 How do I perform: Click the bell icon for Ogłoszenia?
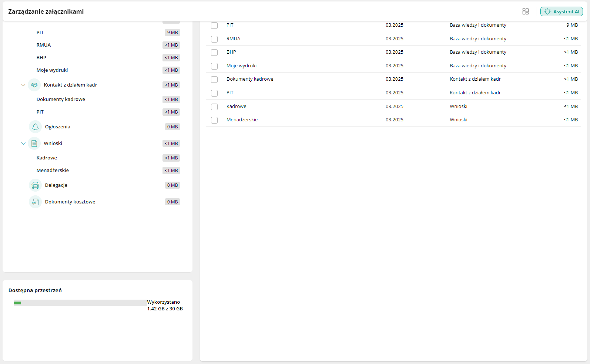(35, 127)
